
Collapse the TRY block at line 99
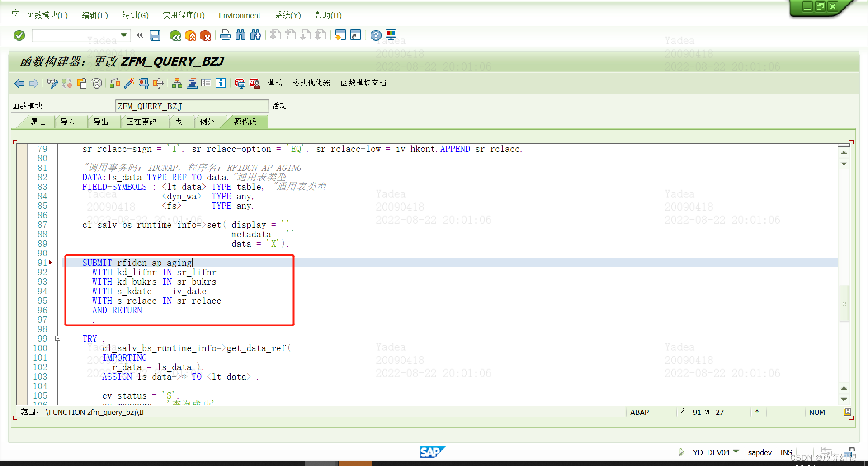(57, 338)
